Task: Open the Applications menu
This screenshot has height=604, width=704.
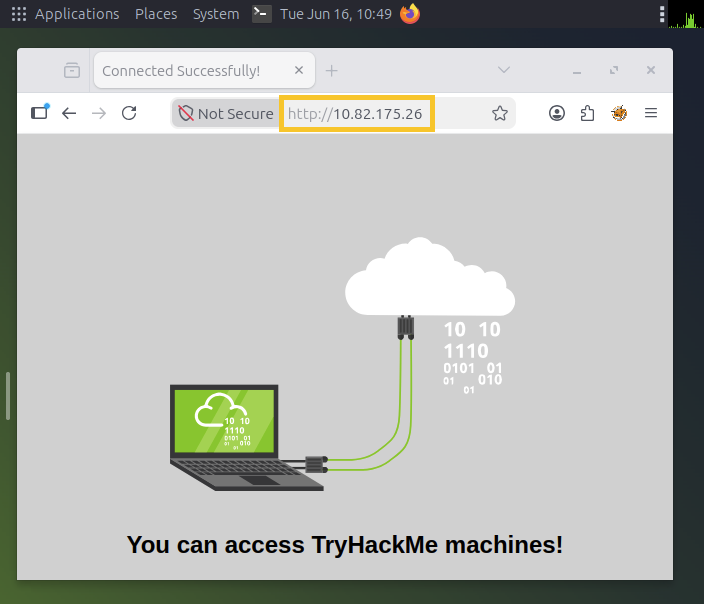Action: point(77,14)
